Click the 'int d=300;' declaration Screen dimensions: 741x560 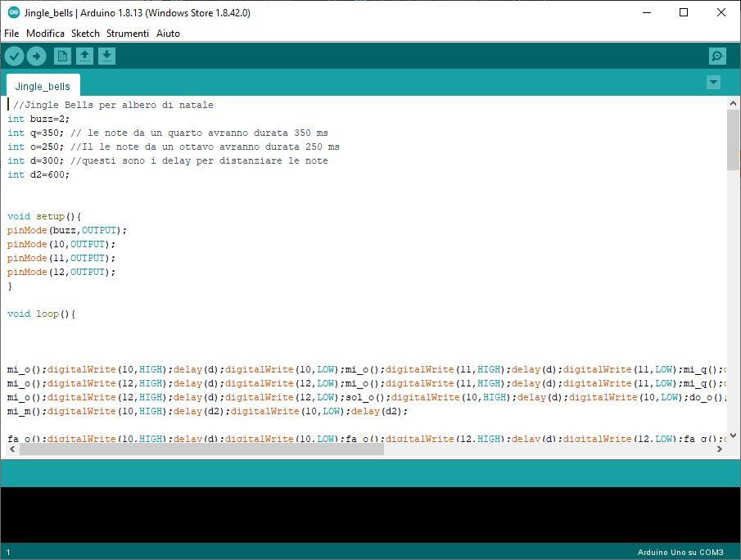[35, 160]
